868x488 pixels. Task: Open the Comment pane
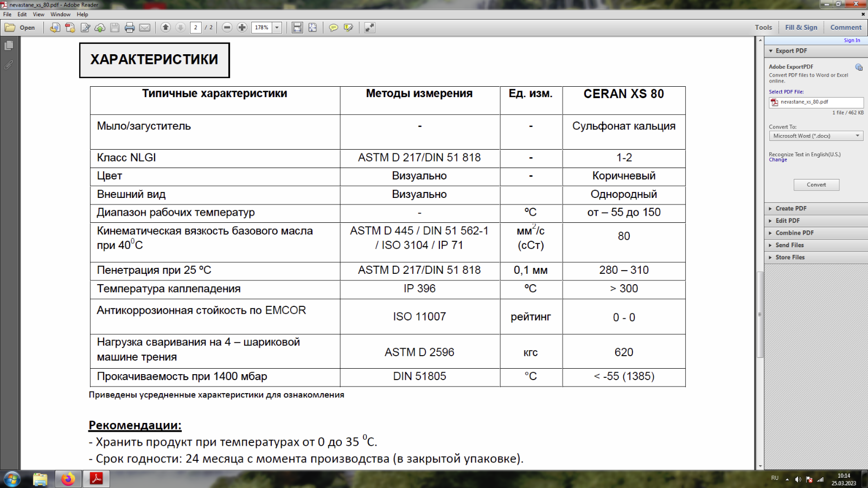[x=846, y=28]
